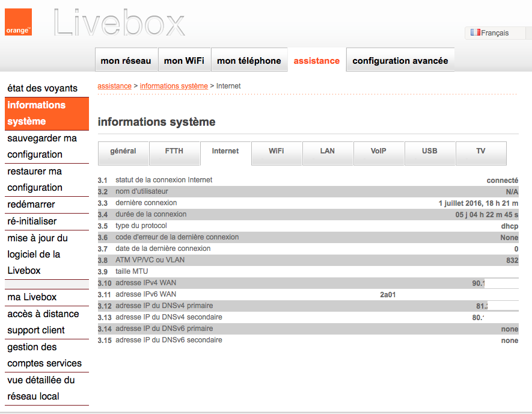This screenshot has height=414, width=532.
Task: Click the 'None' error code value
Action: pyautogui.click(x=509, y=238)
